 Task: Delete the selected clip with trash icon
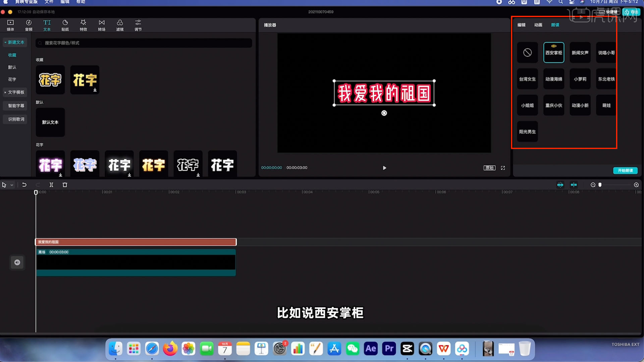(65, 185)
